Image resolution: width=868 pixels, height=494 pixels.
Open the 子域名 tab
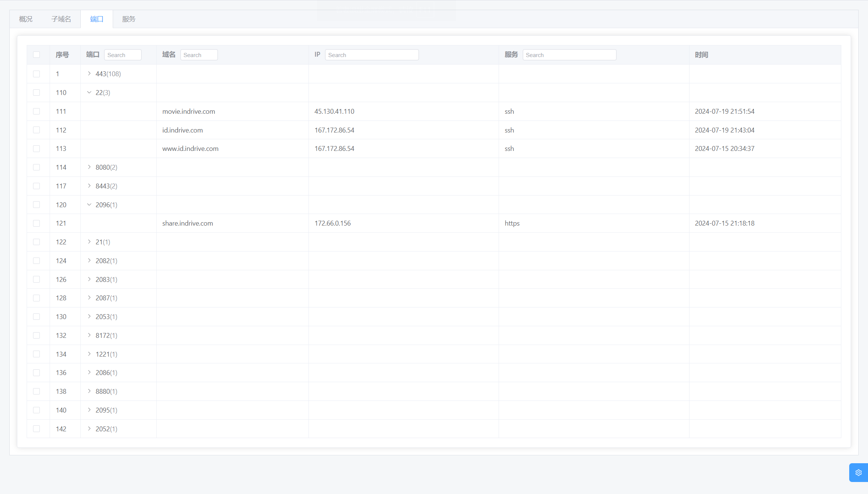[x=61, y=19]
